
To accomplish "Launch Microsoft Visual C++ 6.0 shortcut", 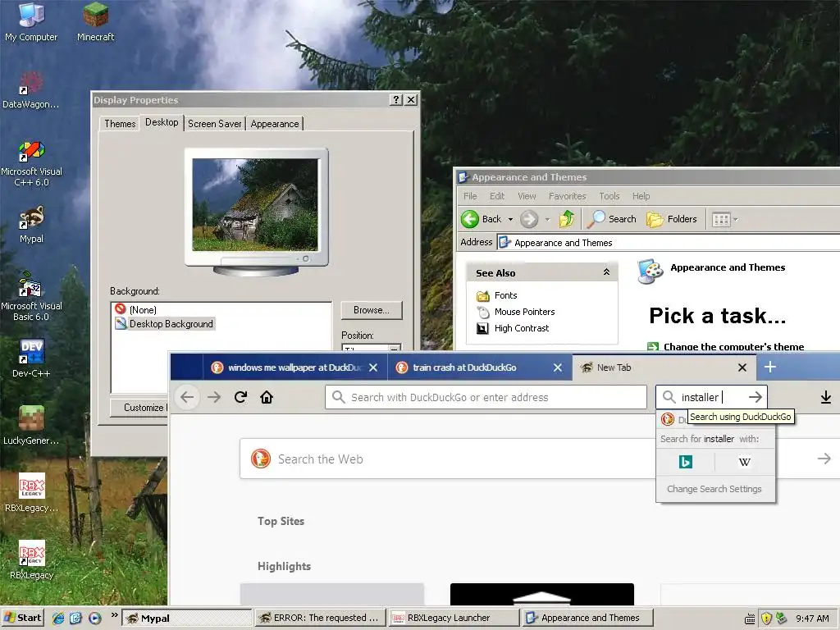I will click(31, 163).
